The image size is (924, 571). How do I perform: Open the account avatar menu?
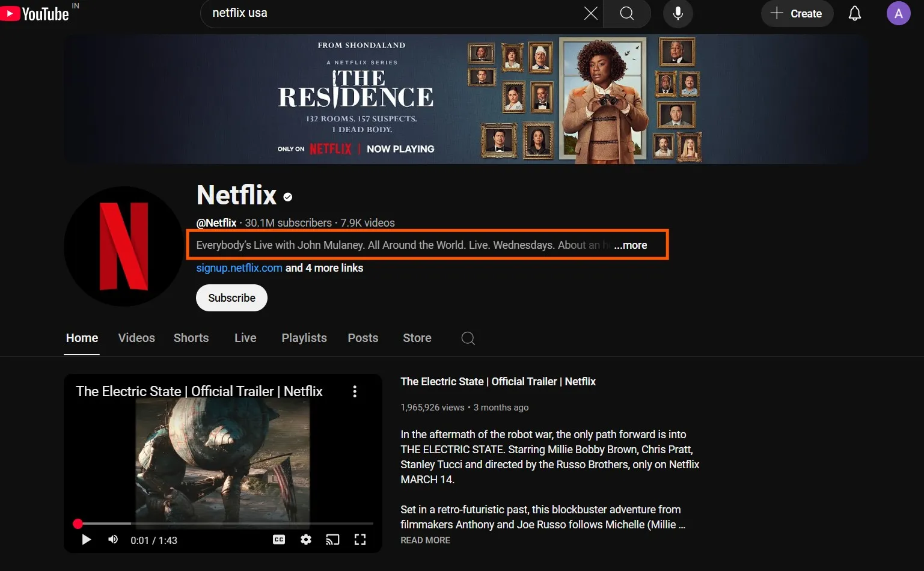pos(898,13)
